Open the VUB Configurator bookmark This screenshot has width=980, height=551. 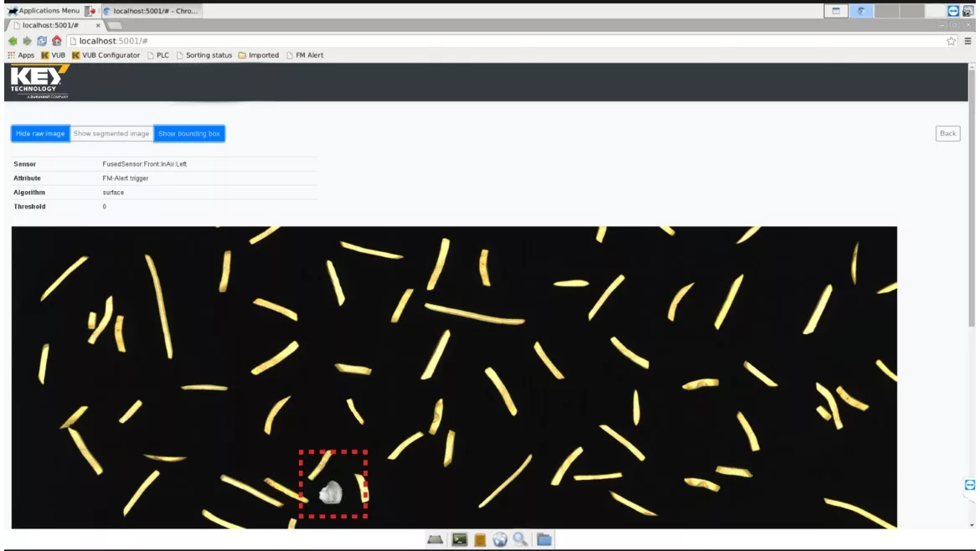106,55
